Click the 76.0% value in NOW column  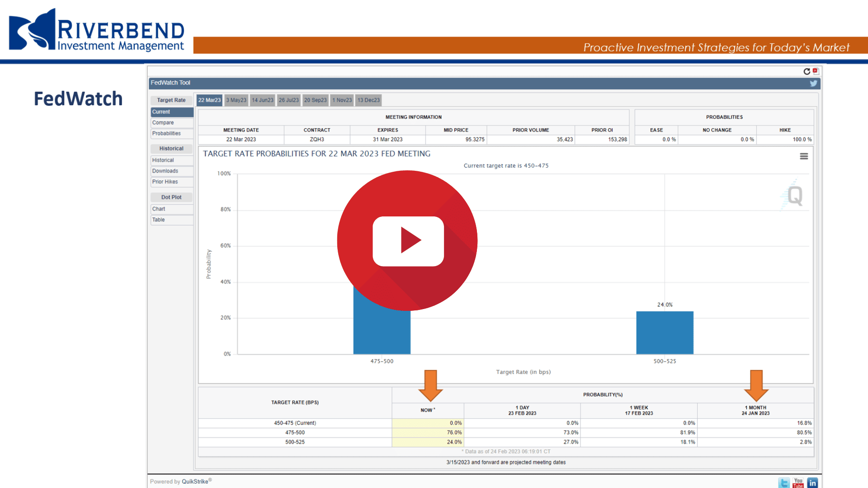tap(454, 433)
